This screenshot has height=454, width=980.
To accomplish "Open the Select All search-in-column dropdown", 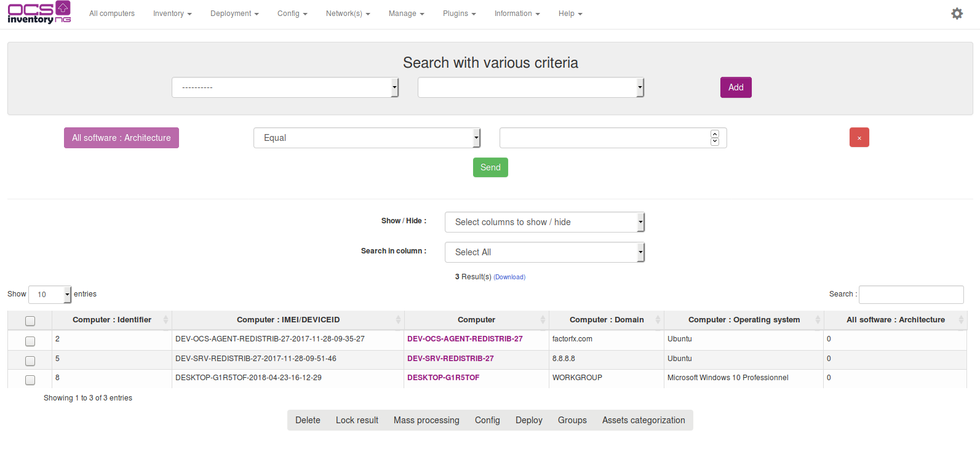I will pyautogui.click(x=544, y=252).
